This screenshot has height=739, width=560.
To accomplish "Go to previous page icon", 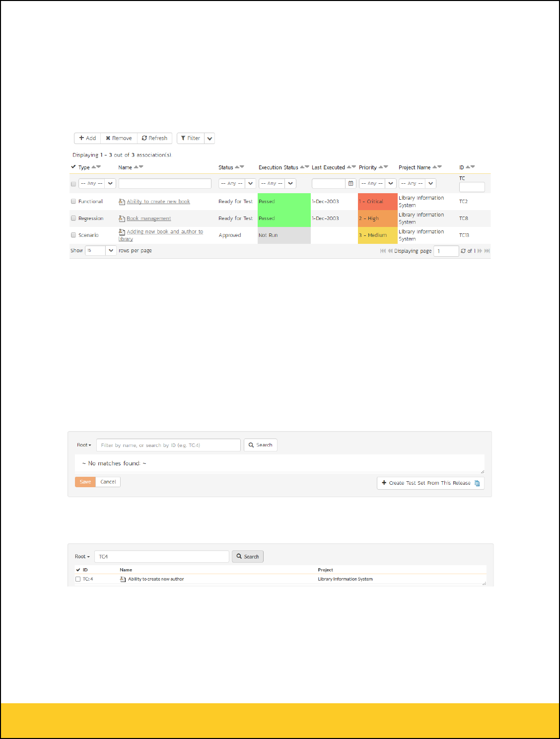I will coord(390,251).
